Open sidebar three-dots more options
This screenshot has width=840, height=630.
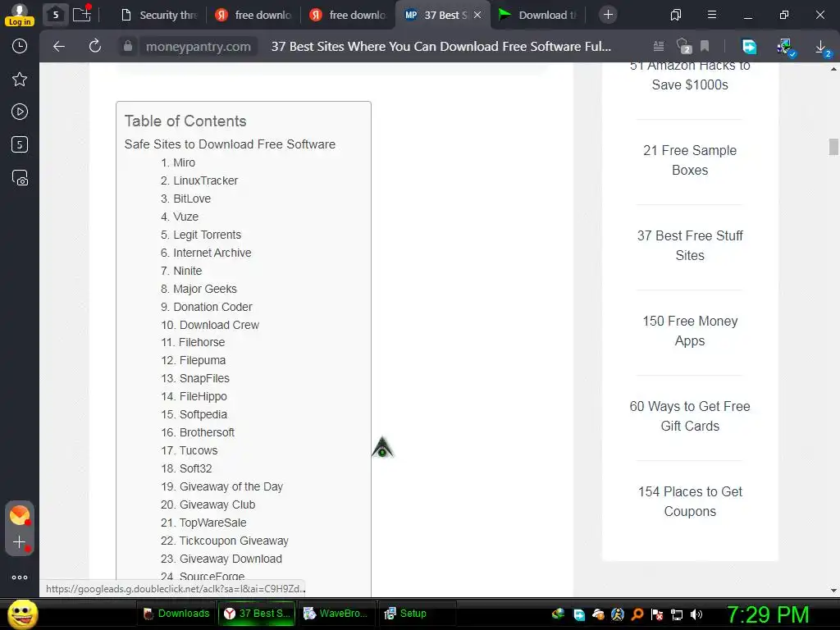[x=20, y=577]
